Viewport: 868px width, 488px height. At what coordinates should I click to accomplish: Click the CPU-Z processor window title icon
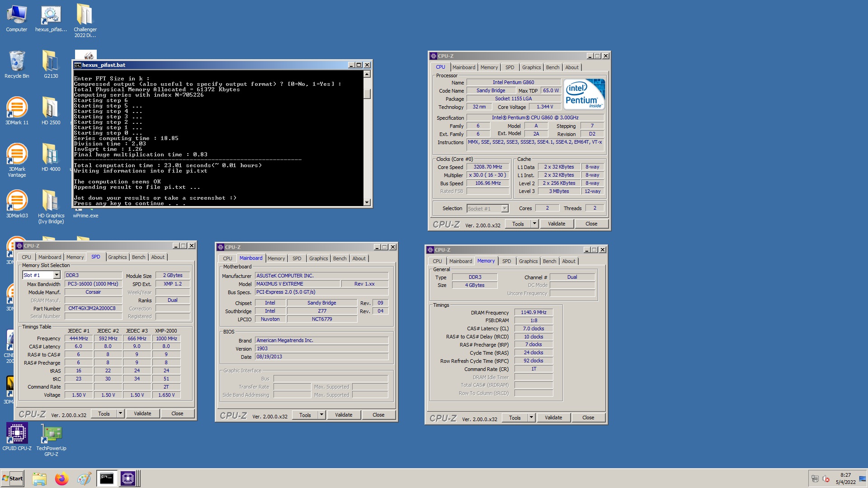coord(433,56)
